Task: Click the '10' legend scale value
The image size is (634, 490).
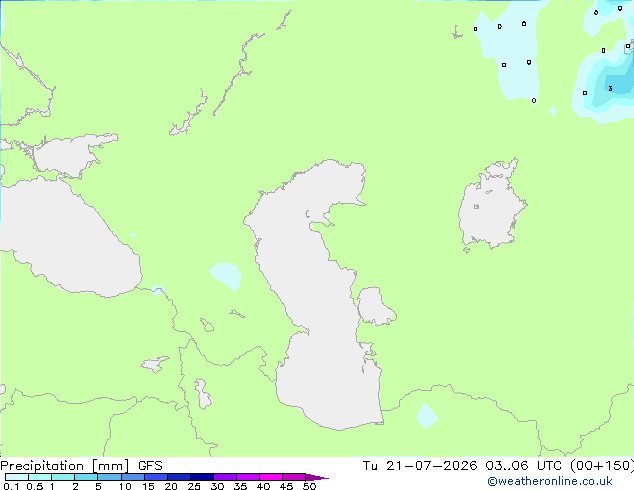Action: pos(125,486)
